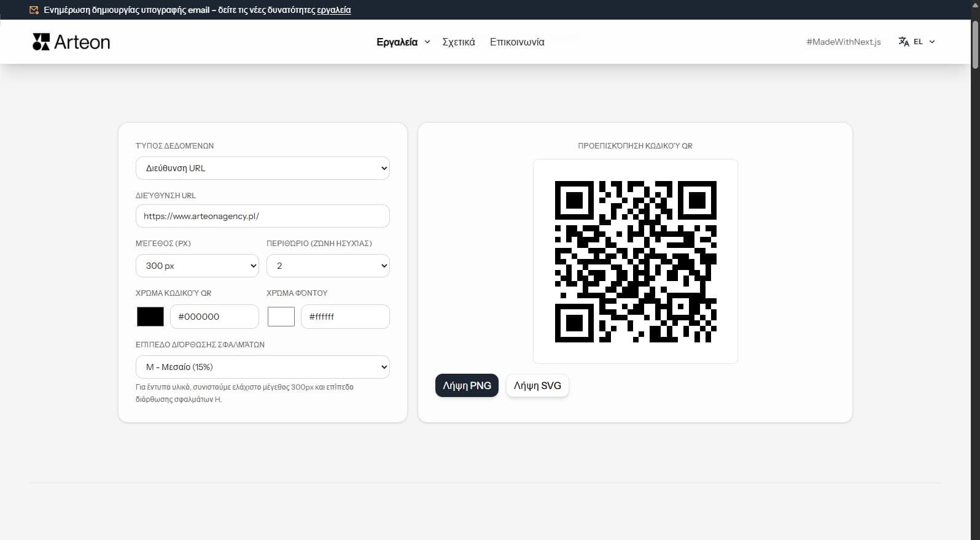Click the ΠΕΡΙΘΏΡΙΟ (ΖΏΝΗ ΗΣΥΧΊΑΣ) label
980x540 pixels.
click(x=319, y=244)
